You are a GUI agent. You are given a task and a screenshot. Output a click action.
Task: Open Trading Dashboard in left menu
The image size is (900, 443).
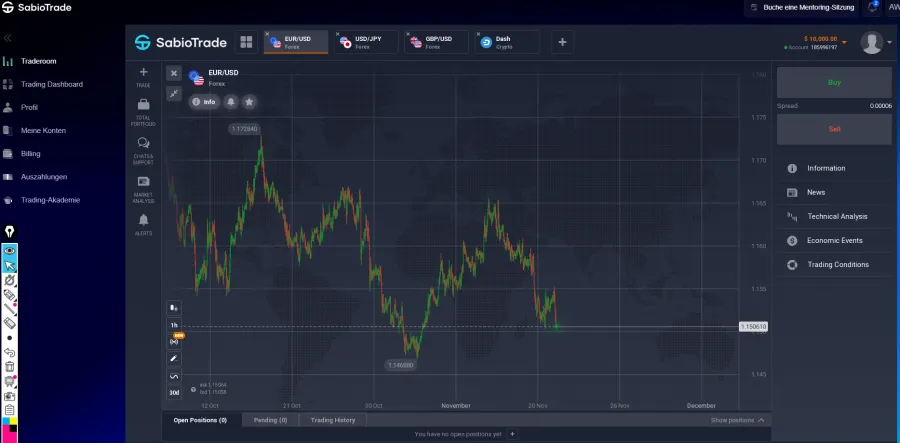click(52, 84)
